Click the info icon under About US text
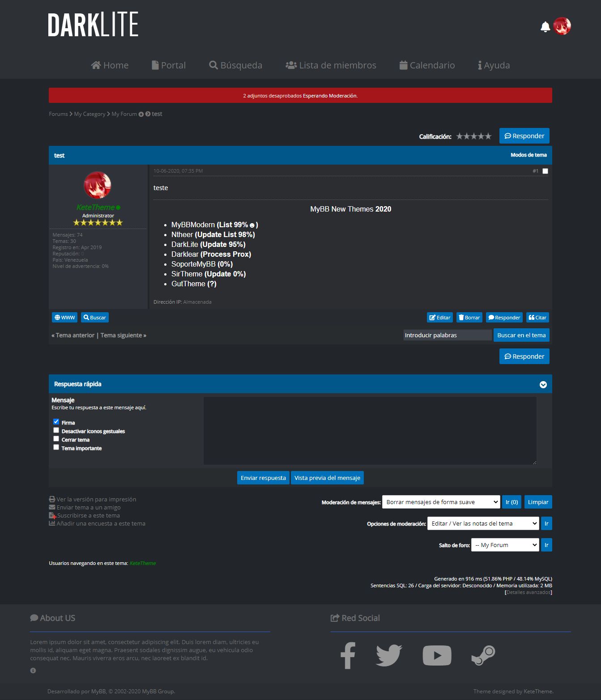 tap(33, 670)
